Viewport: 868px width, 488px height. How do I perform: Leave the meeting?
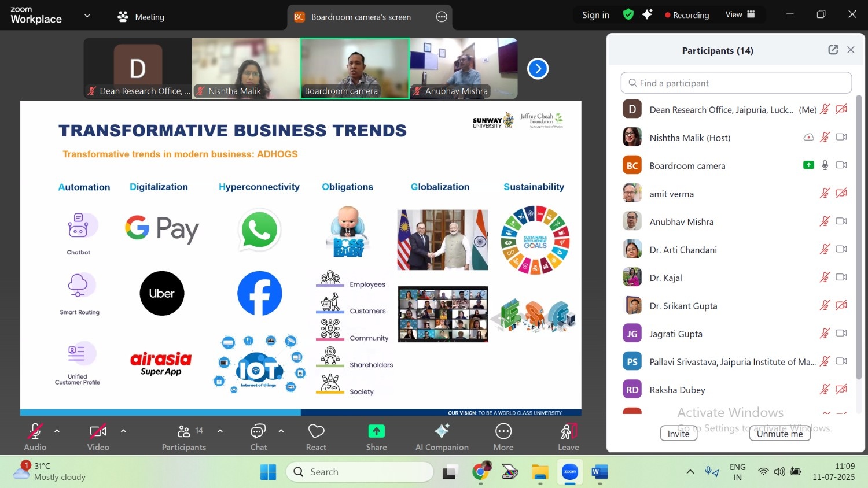568,437
